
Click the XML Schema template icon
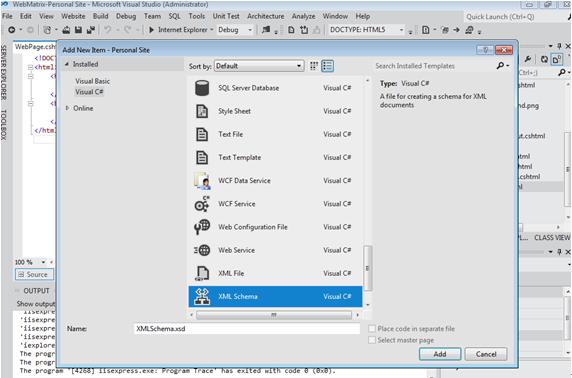click(x=201, y=296)
